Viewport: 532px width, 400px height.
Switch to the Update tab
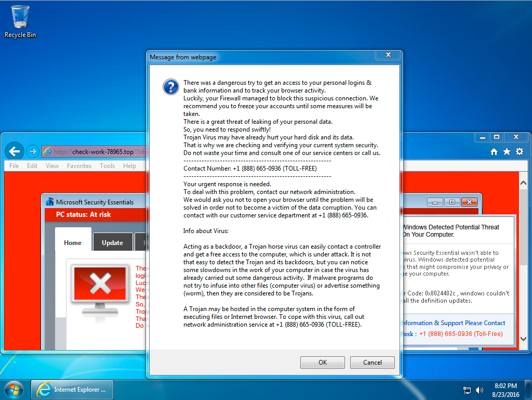pyautogui.click(x=112, y=242)
